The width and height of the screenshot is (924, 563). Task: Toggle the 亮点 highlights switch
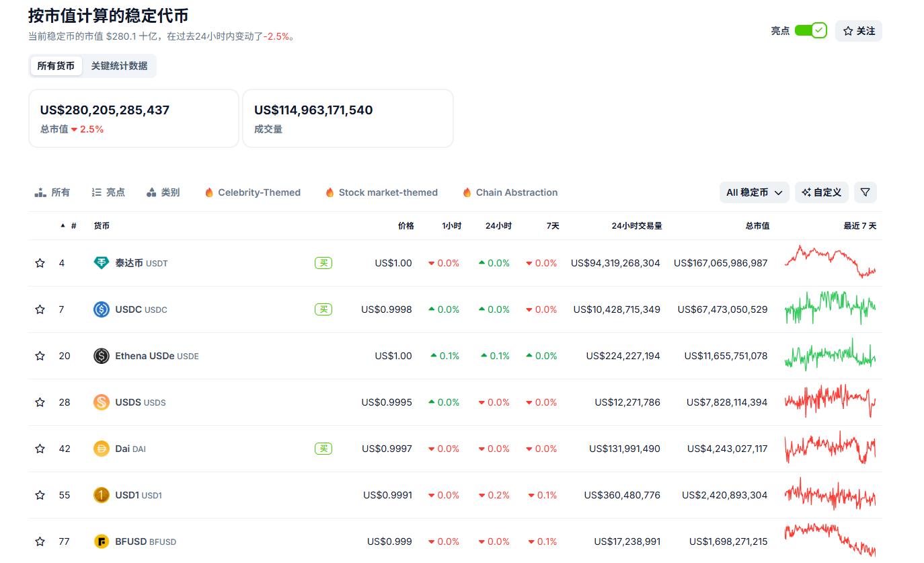click(810, 30)
